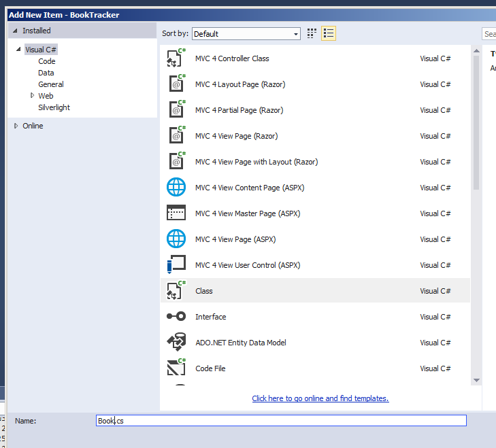
Task: Select the MVC 4 View Master Page icon
Action: click(x=176, y=213)
